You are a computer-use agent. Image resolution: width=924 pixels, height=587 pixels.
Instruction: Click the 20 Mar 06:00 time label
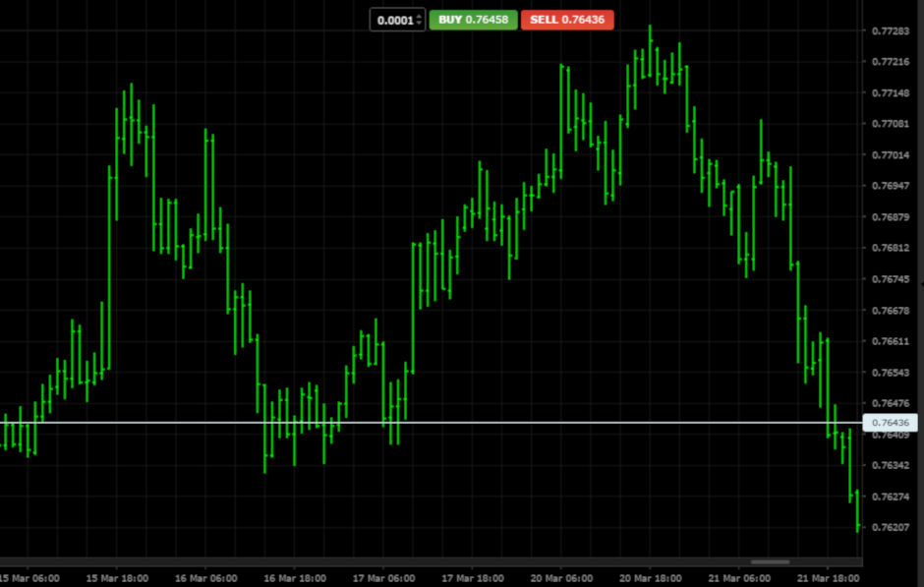pos(561,578)
